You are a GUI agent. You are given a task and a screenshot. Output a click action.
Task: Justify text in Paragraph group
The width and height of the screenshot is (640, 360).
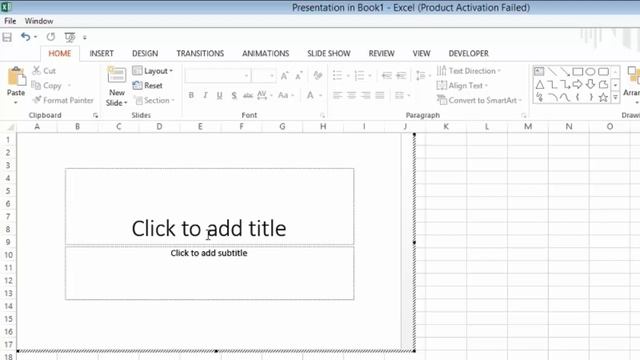click(380, 95)
